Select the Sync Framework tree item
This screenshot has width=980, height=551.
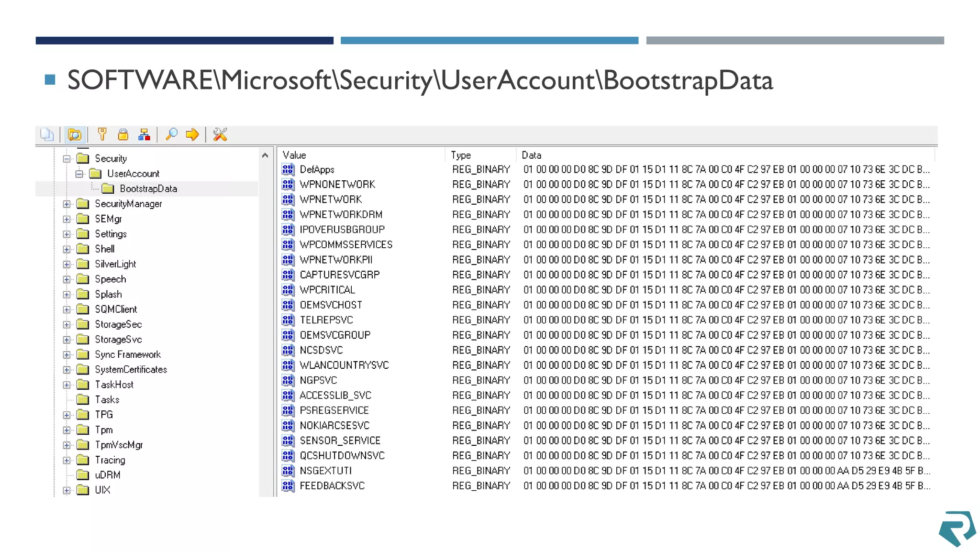pyautogui.click(x=128, y=354)
